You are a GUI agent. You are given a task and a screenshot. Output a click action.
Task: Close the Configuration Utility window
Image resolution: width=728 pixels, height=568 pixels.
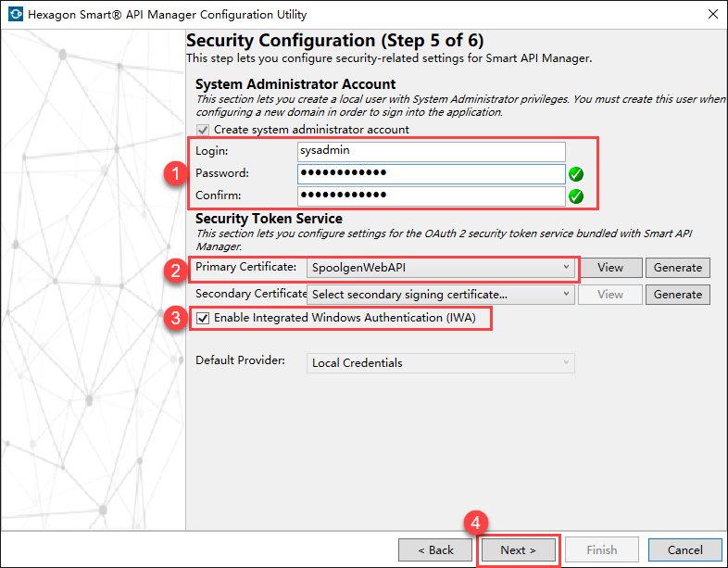(x=712, y=15)
